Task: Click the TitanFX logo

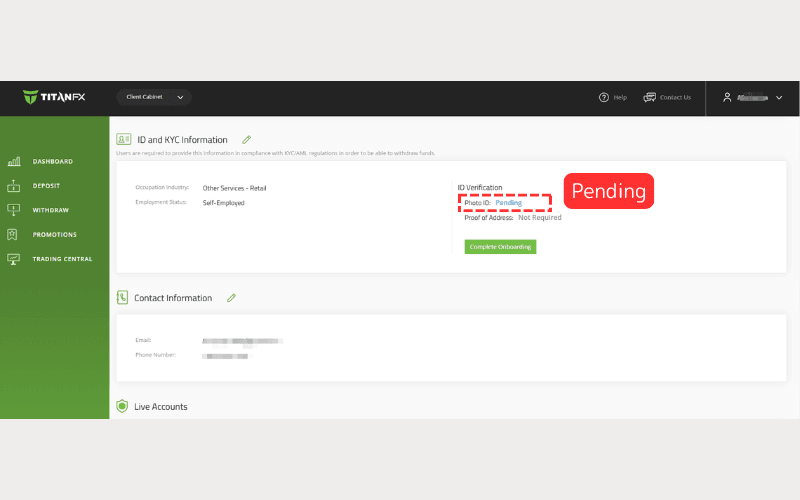Action: pos(54,97)
